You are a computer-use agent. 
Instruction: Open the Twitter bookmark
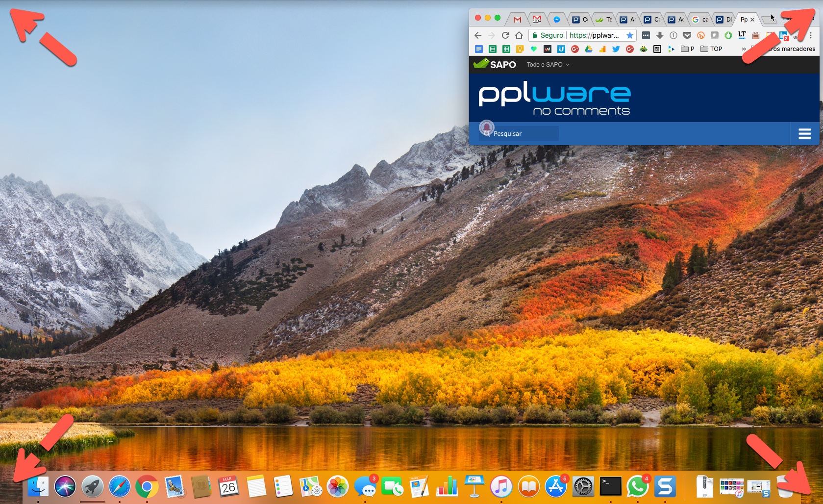pos(616,49)
